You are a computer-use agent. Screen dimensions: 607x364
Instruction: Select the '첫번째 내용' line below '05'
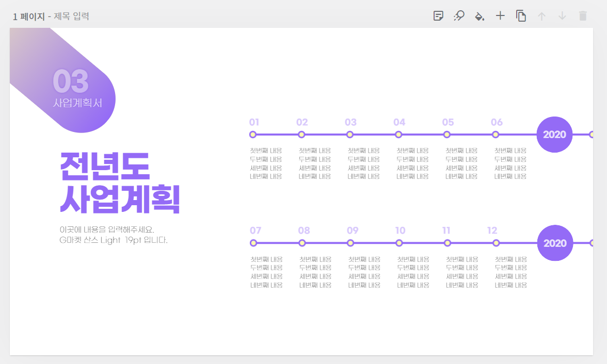(x=461, y=151)
